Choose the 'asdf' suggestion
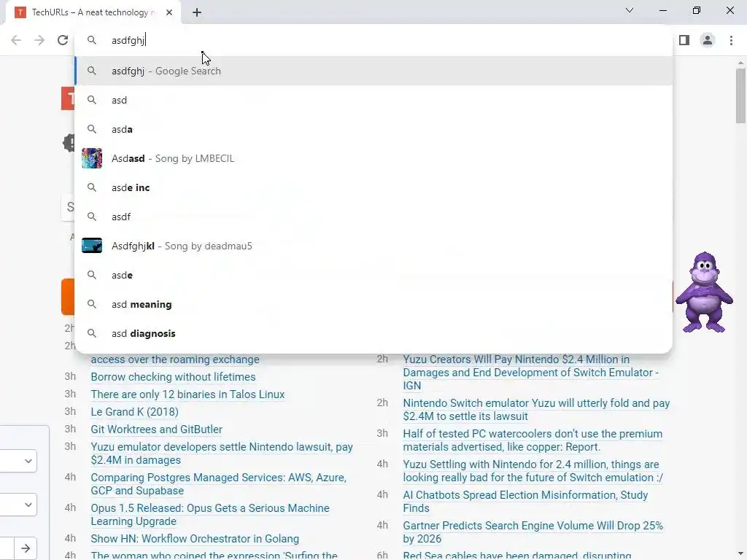Viewport: 747px width, 560px height. [373, 217]
